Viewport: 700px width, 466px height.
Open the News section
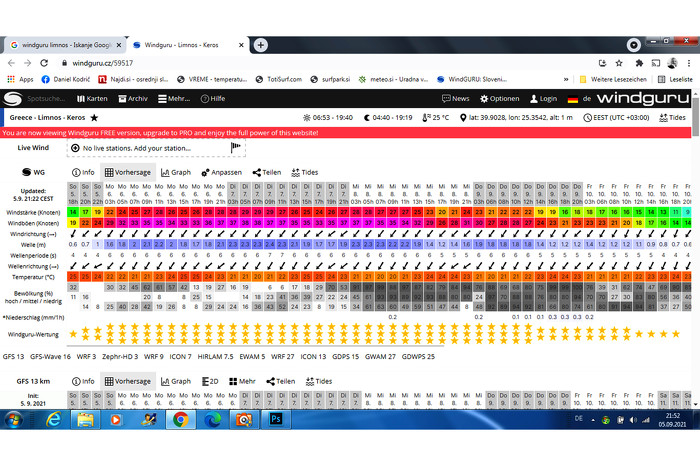[455, 99]
